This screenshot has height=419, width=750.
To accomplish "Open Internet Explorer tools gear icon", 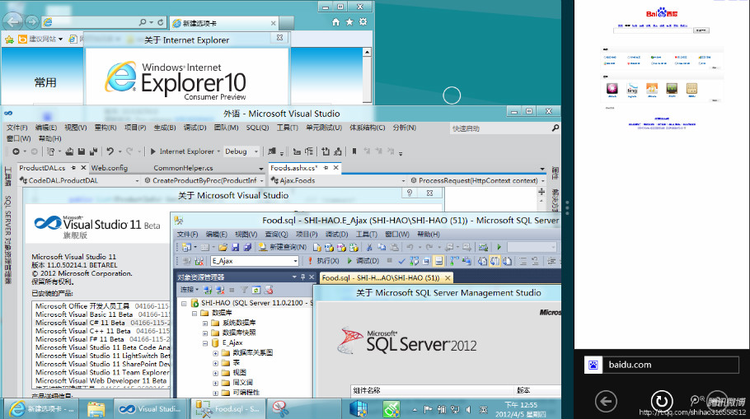I will [364, 22].
